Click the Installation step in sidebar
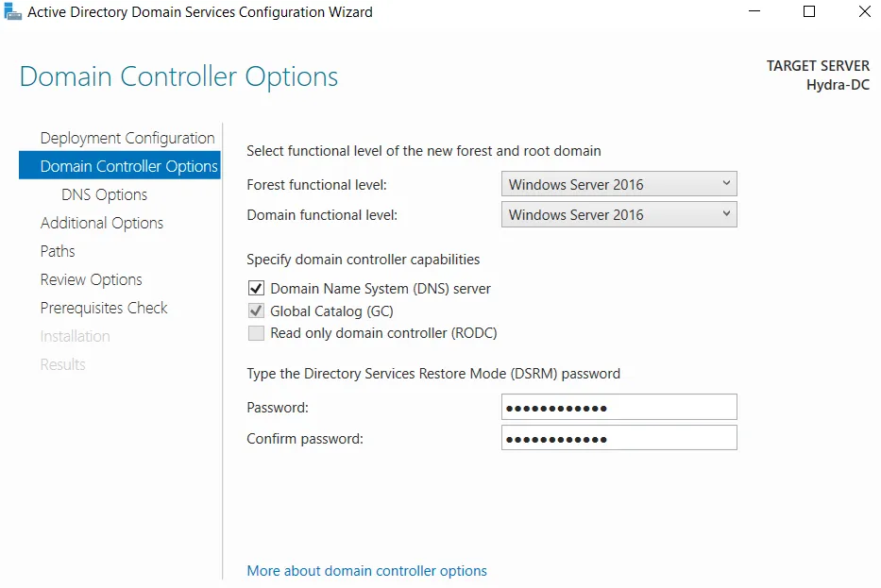The width and height of the screenshot is (881, 588). click(75, 336)
